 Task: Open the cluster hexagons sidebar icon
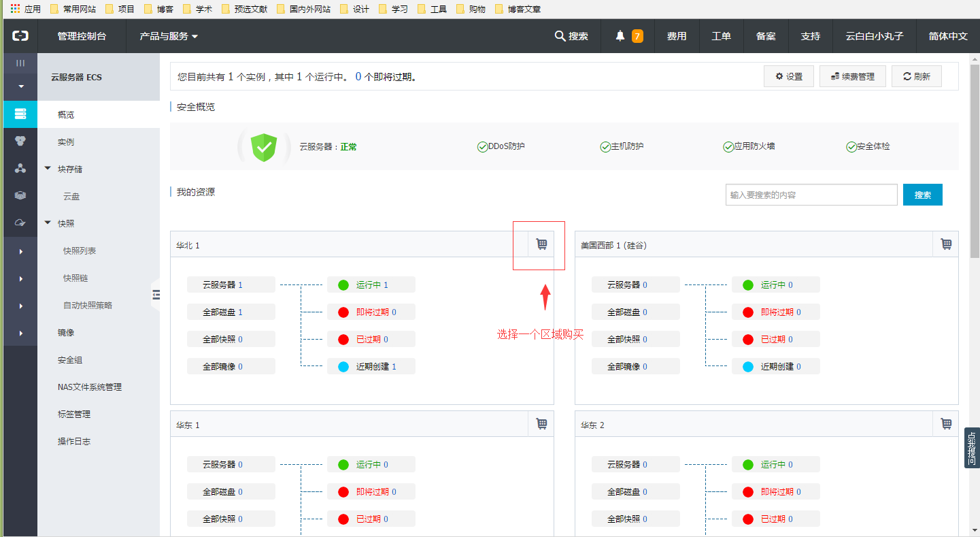(20, 141)
